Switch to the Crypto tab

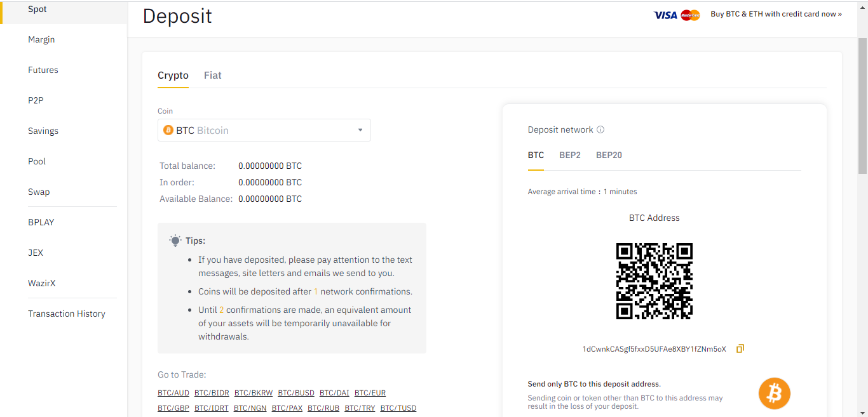(x=173, y=76)
